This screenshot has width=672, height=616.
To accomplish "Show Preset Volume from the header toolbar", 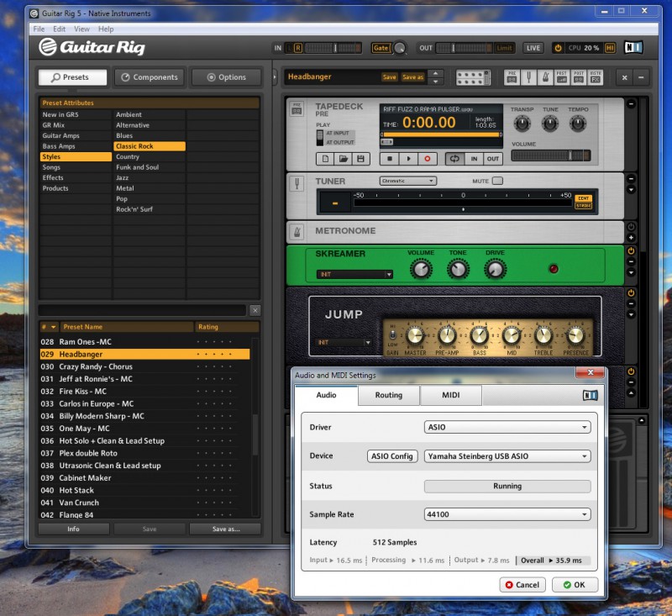I will [x=562, y=77].
